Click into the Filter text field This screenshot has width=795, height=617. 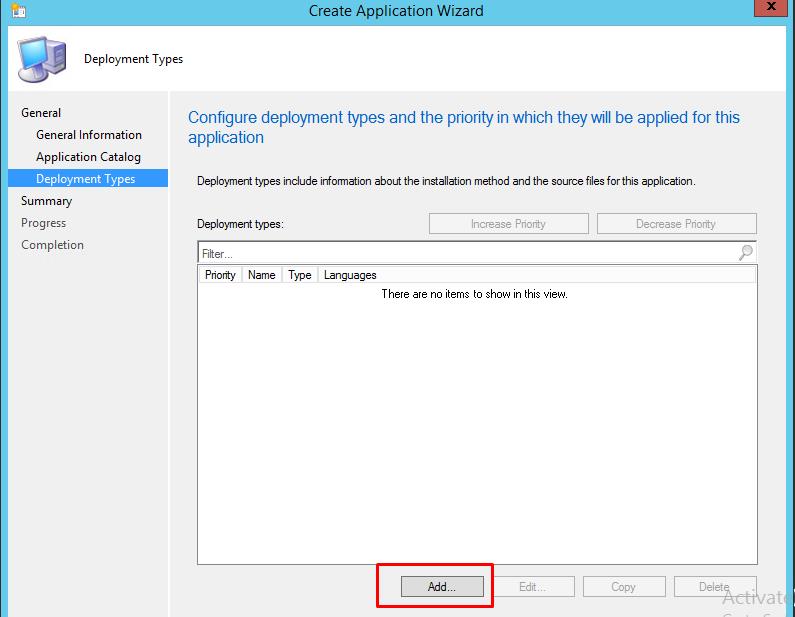[465, 254]
